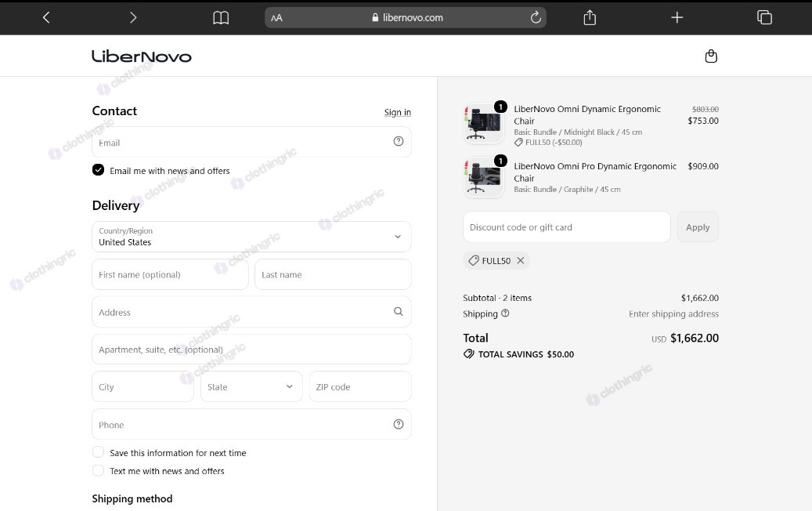Focus the Email input field

[251, 142]
